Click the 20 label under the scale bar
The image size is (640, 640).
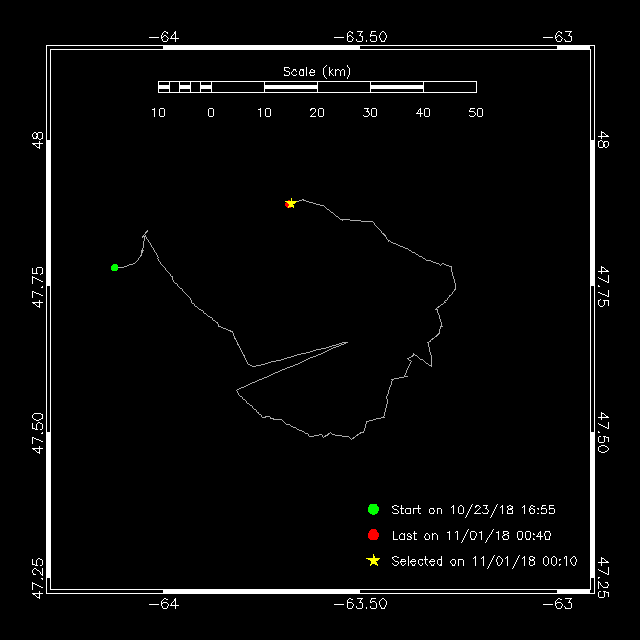[317, 113]
